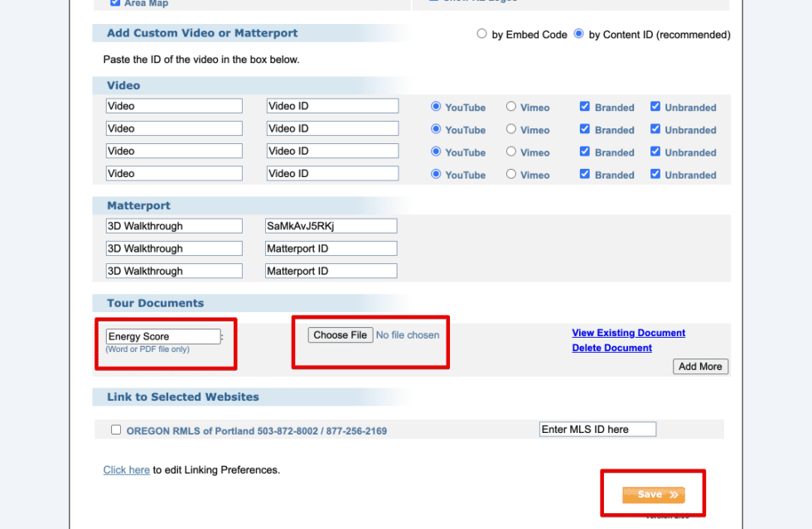The image size is (812, 529).
Task: Select YouTube in the second video row
Action: (436, 129)
